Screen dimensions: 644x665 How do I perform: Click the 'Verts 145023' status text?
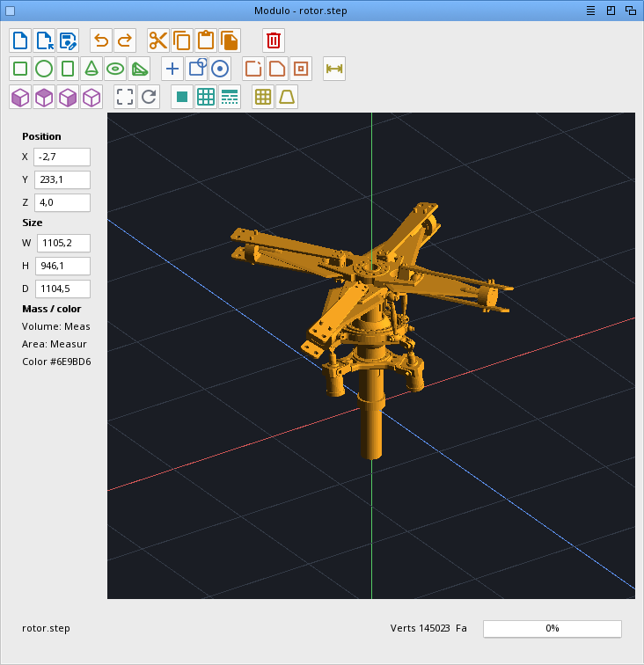pyautogui.click(x=420, y=629)
